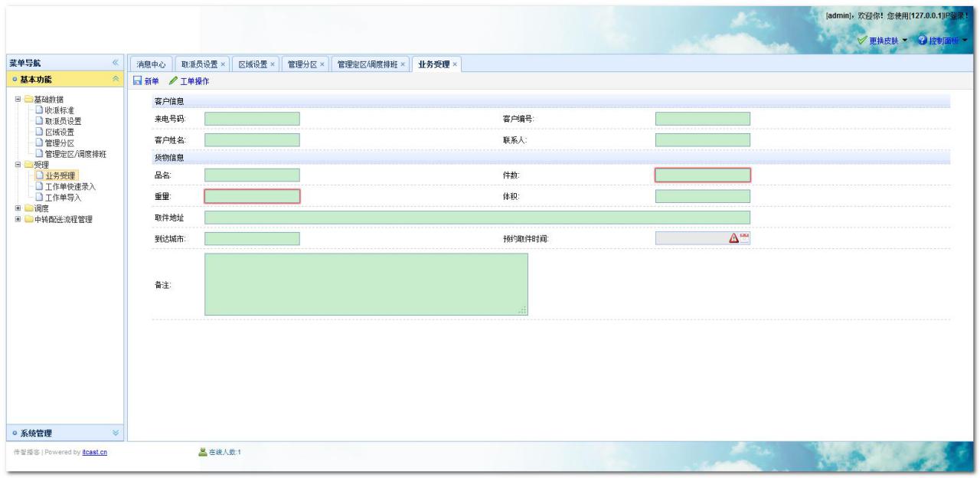Close the 区域设置 tab
Viewport: 980px width, 478px height.
[272, 64]
